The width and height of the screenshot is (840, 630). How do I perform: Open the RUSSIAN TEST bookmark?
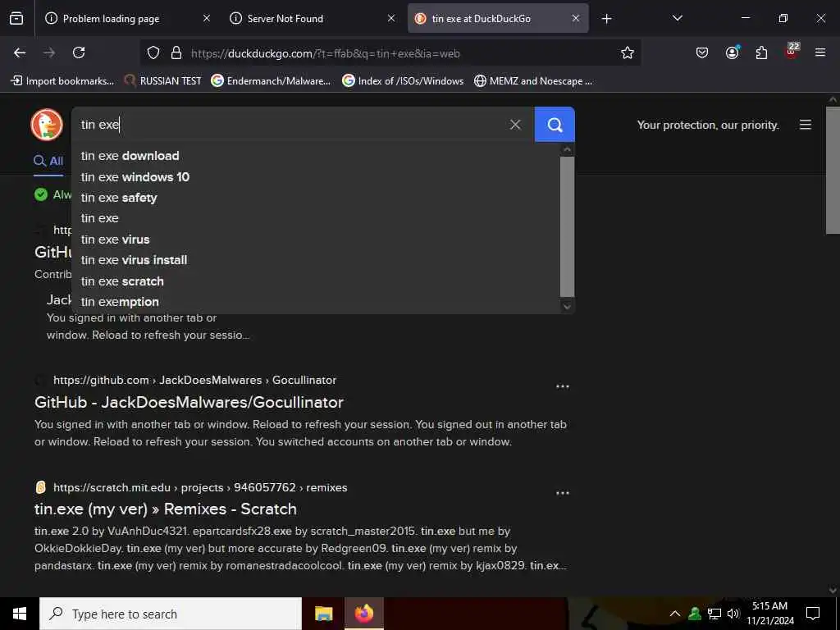click(x=162, y=81)
